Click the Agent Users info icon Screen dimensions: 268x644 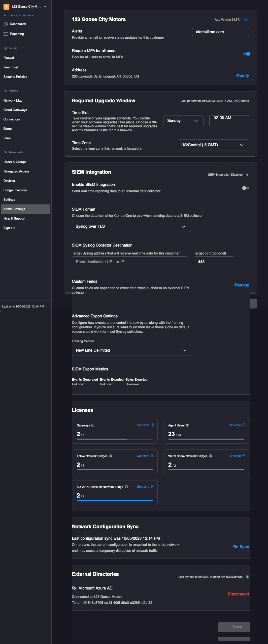click(x=188, y=425)
